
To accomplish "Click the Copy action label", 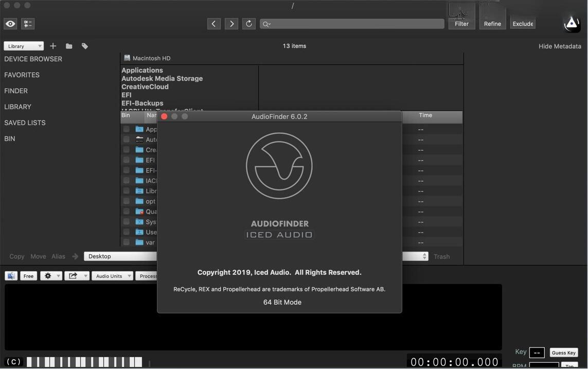I will (17, 256).
